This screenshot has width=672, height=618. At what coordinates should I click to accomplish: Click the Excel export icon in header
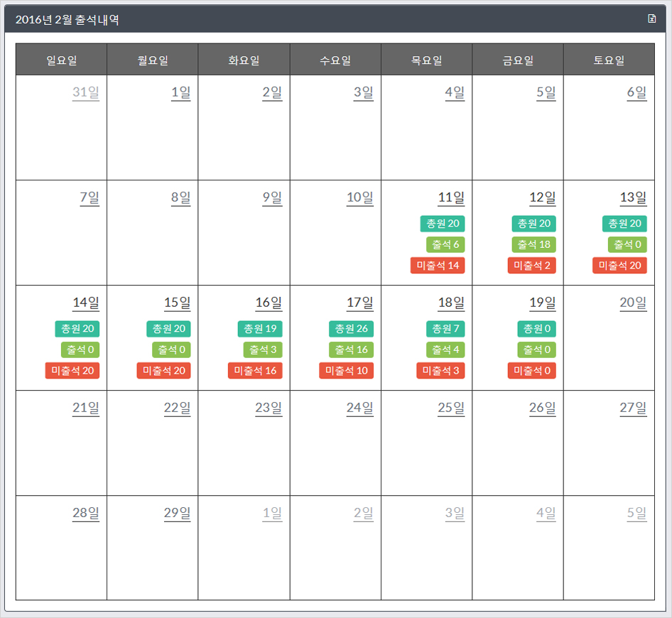coord(652,18)
